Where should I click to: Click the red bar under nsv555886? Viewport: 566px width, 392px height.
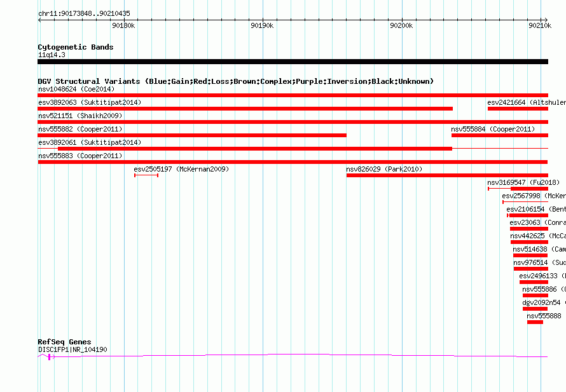click(535, 295)
